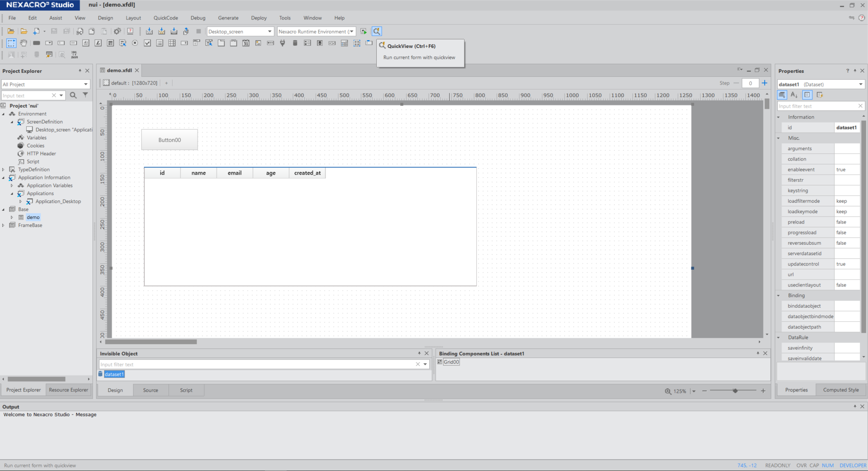
Task: Toggle alphabetical sort in Properties panel
Action: [794, 95]
